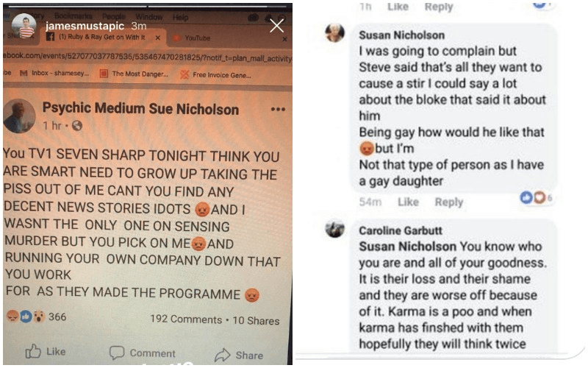Close the Ruby & Ray Get on With It tab

pos(158,38)
